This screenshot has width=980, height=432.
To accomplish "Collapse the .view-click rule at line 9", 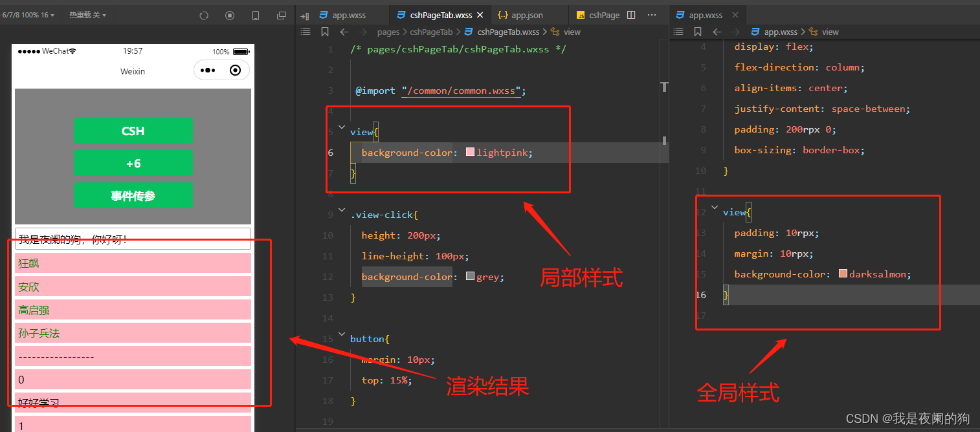I will [342, 210].
